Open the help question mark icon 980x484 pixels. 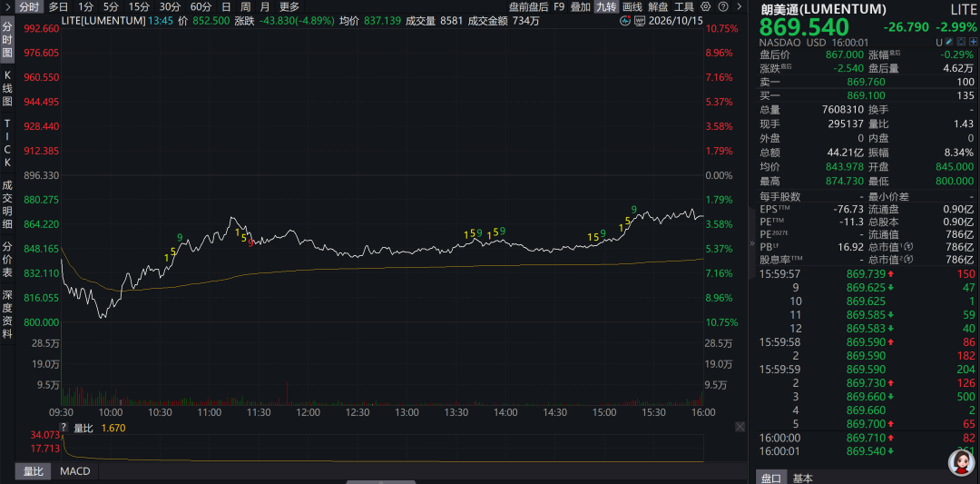point(722,7)
